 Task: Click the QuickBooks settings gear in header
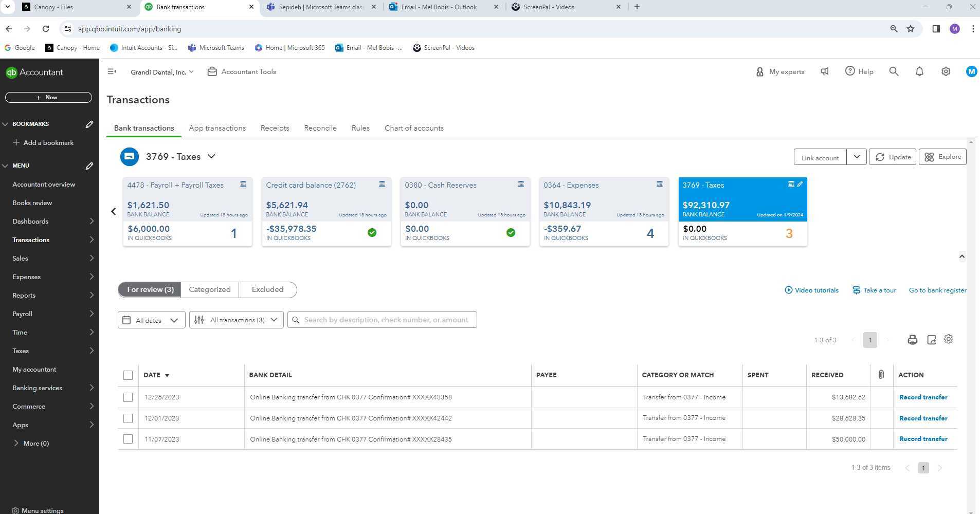(946, 72)
